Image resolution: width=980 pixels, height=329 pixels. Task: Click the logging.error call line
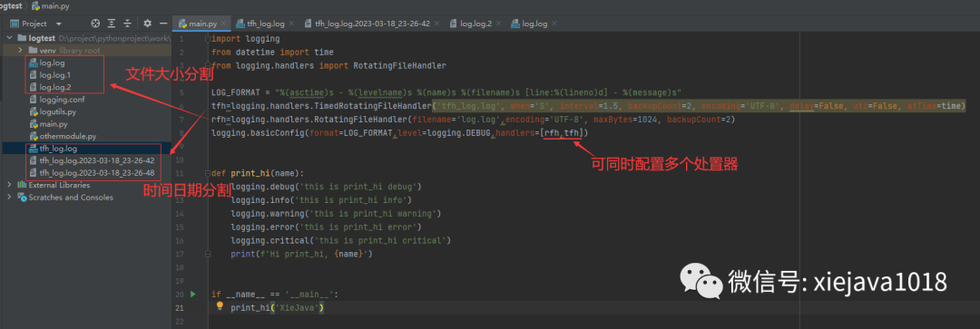click(x=327, y=227)
